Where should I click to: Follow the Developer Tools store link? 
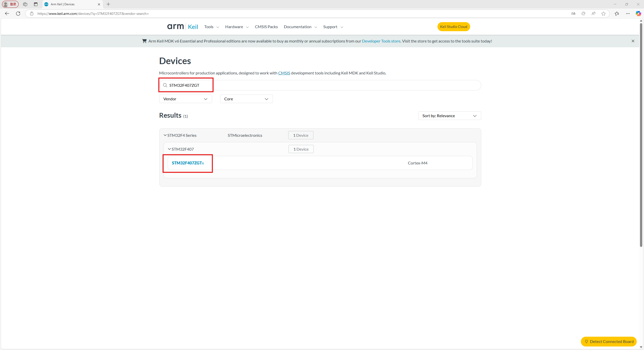381,41
